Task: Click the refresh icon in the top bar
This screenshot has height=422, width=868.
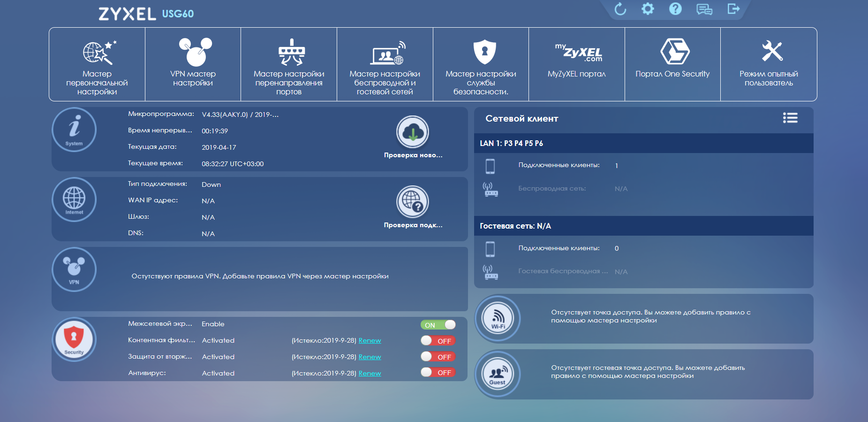Action: [x=620, y=9]
